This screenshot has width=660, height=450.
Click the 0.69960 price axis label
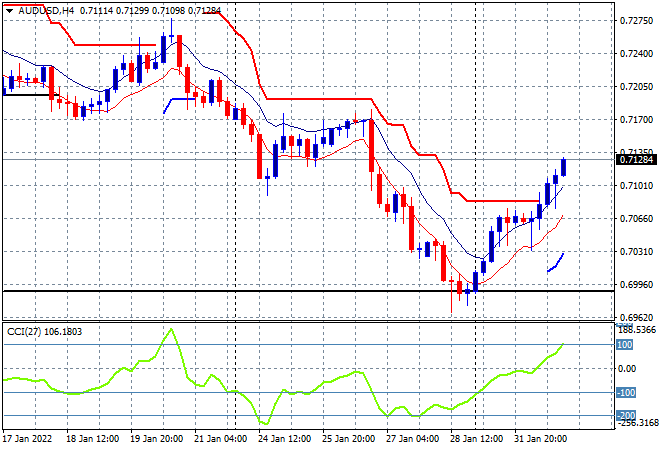click(637, 285)
